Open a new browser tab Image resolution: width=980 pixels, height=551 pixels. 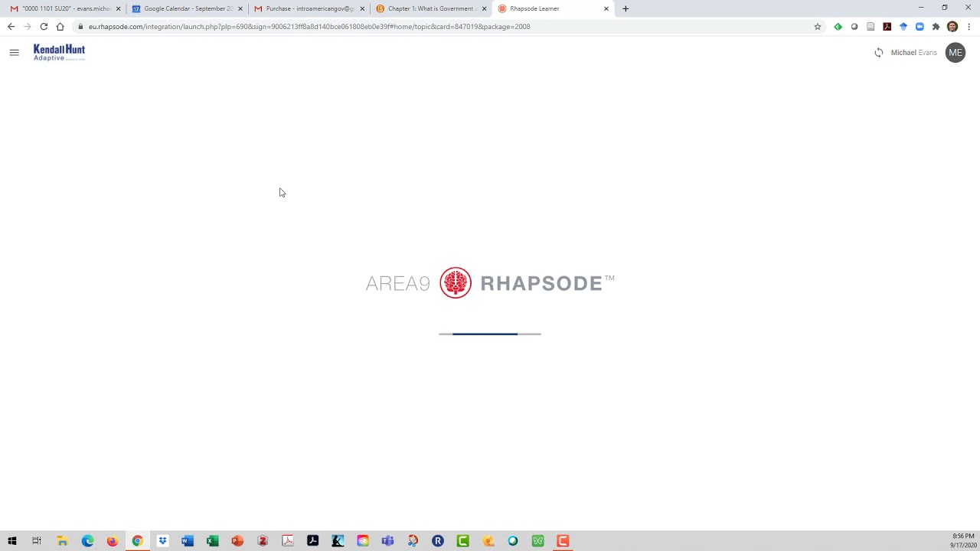click(x=626, y=8)
